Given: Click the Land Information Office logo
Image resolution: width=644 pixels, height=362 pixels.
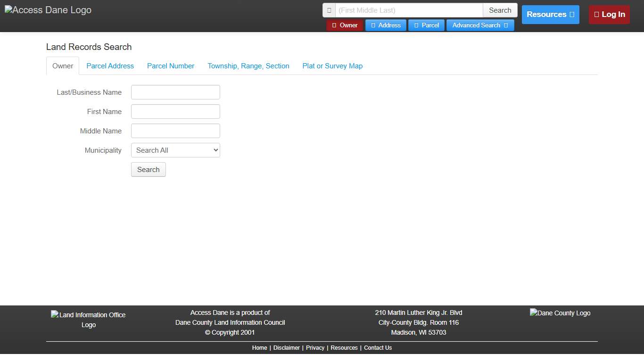Looking at the screenshot, I should tap(89, 320).
